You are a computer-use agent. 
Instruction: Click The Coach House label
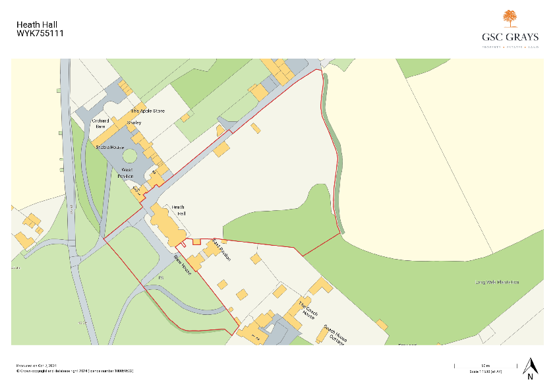coord(308,311)
